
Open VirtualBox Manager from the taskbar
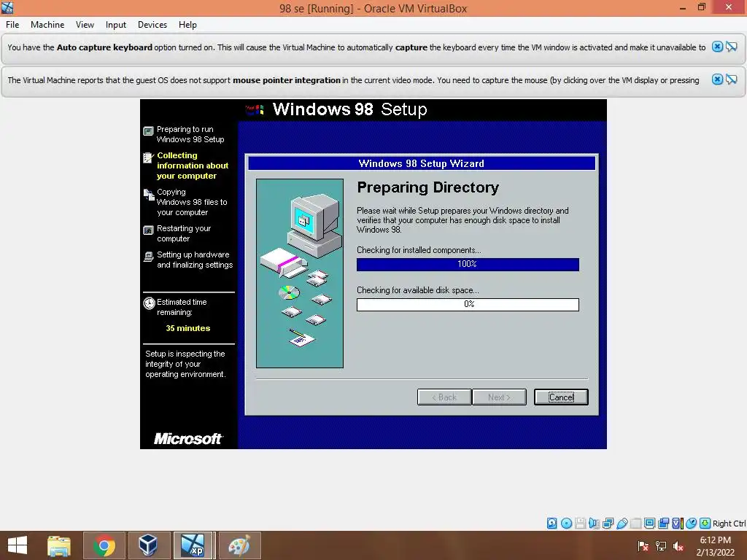click(x=148, y=545)
